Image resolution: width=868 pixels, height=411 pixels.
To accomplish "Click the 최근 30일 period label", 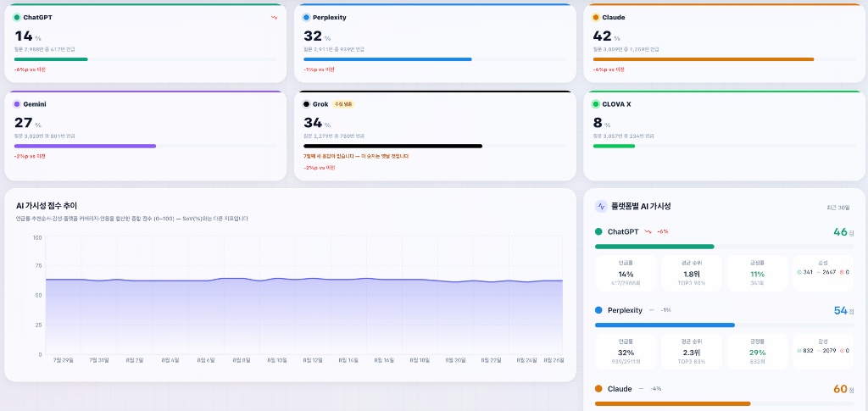I will tap(837, 208).
